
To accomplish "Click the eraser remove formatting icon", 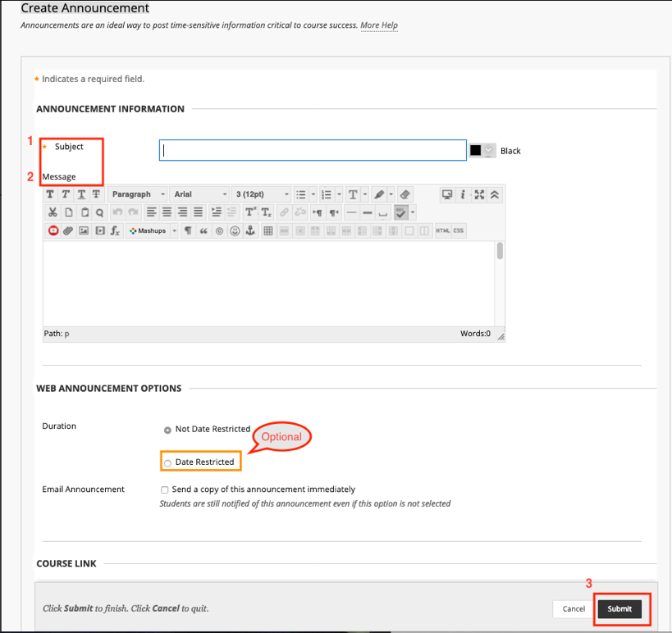I will (x=405, y=194).
